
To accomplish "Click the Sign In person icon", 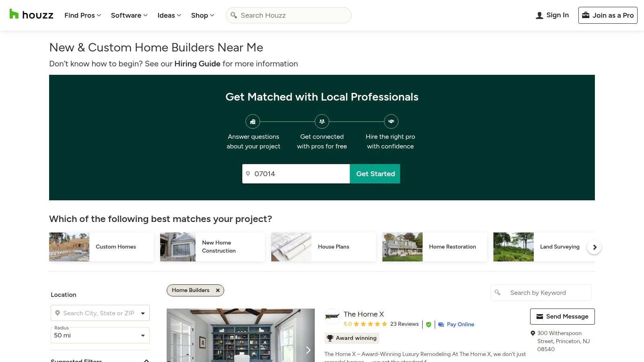I will tap(539, 15).
